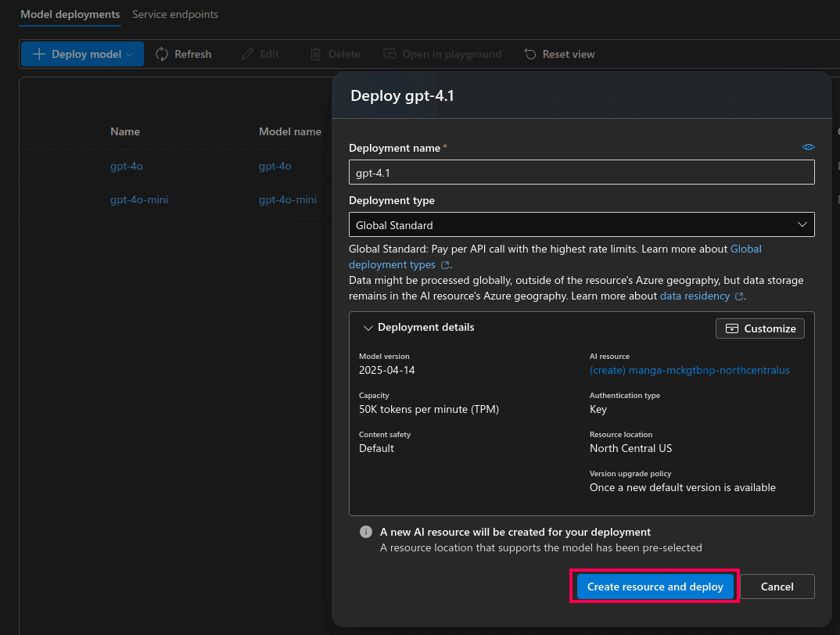
Task: Switch to the Service endpoints tab
Action: [174, 14]
